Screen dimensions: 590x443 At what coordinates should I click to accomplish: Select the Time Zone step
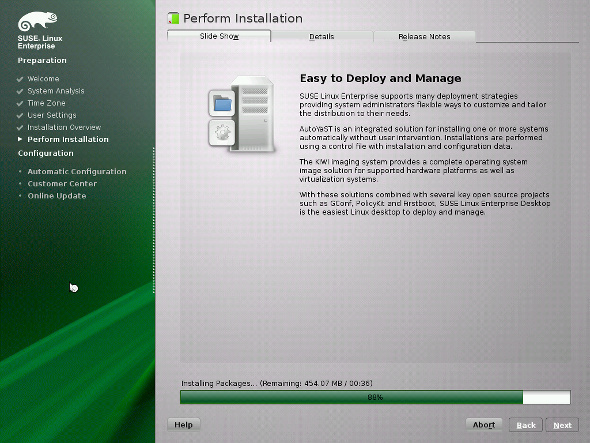pyautogui.click(x=46, y=103)
